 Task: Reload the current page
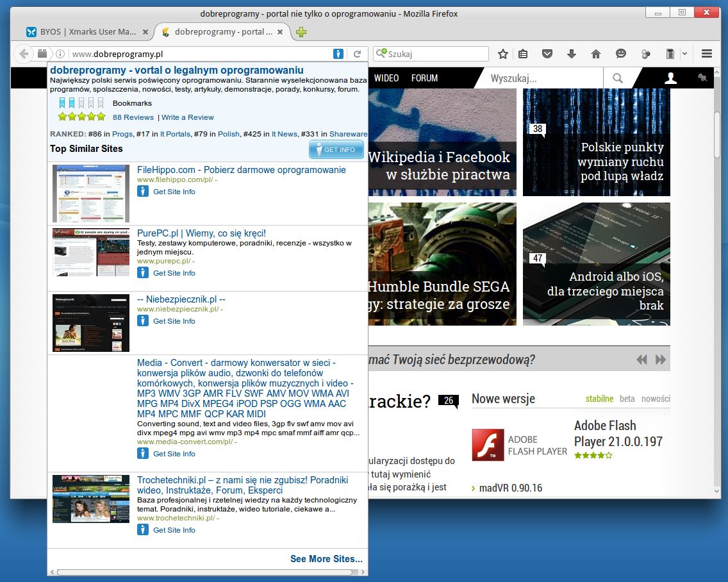click(x=357, y=54)
